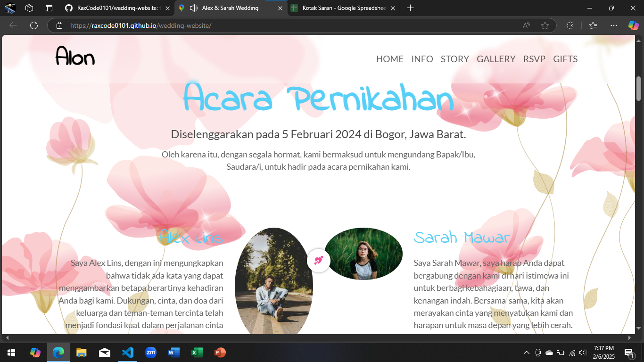
Task: Open PowerPoint from the taskbar
Action: point(220,352)
